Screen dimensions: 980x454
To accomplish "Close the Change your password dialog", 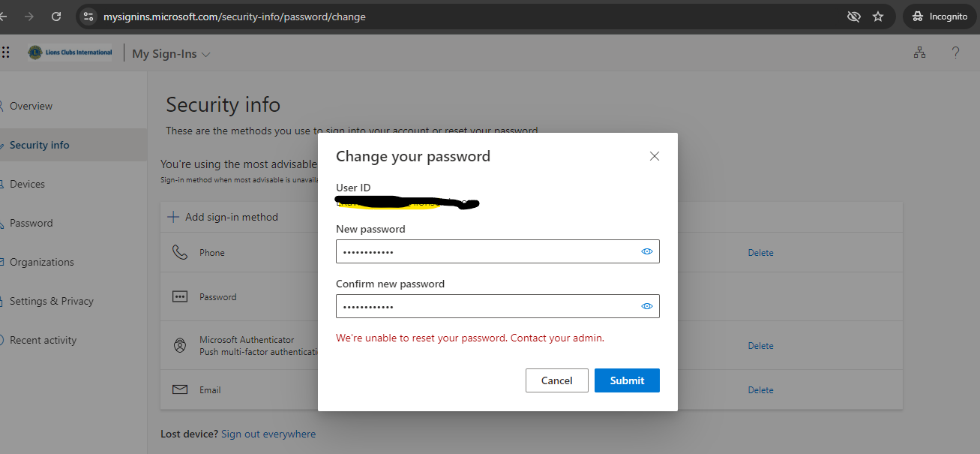I will pyautogui.click(x=655, y=156).
